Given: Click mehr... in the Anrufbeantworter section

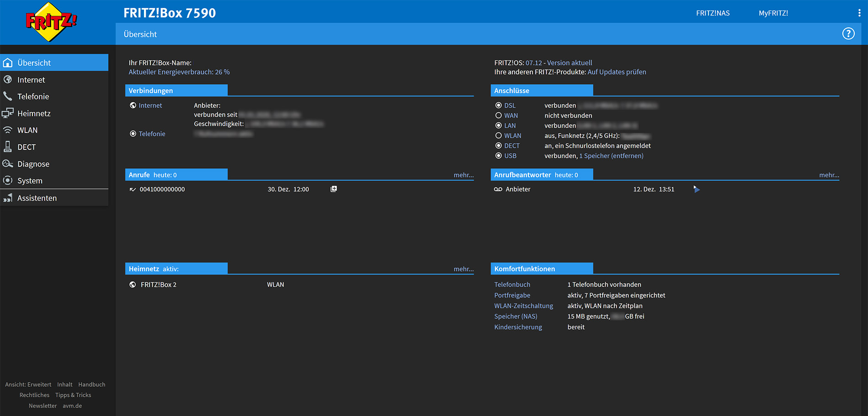Looking at the screenshot, I should click(829, 175).
